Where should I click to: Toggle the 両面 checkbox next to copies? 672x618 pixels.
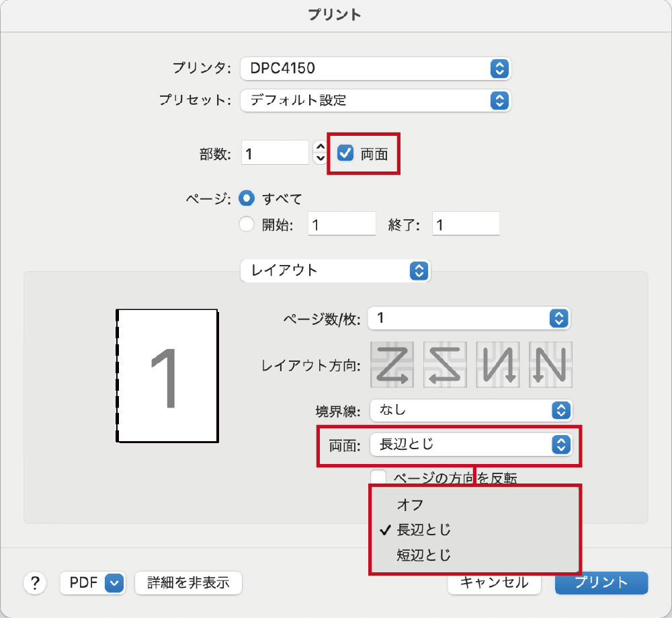[x=345, y=153]
